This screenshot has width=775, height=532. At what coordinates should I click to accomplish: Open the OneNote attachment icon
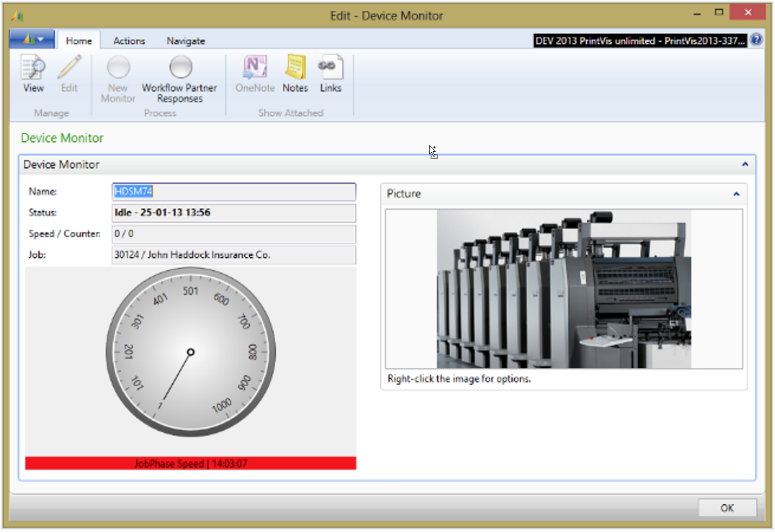(x=255, y=74)
